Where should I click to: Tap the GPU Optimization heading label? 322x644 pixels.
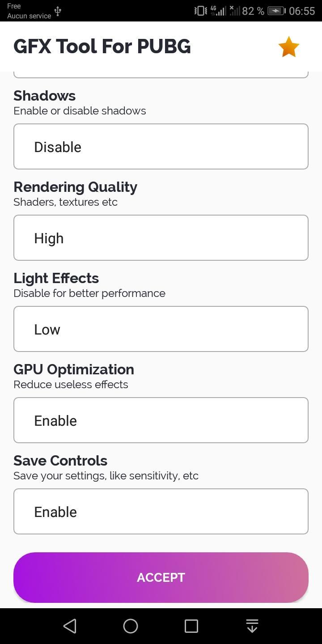tap(74, 369)
